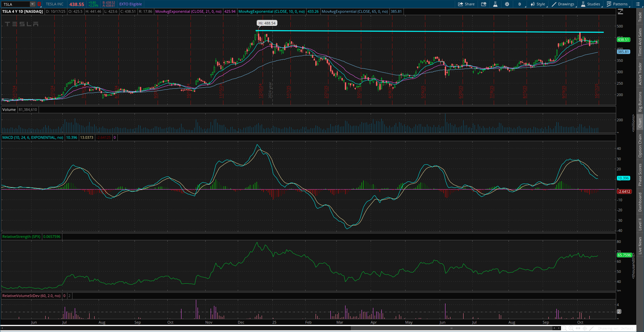Select the Chart side tab
Viewport: 644px width, 332px height.
point(639,123)
